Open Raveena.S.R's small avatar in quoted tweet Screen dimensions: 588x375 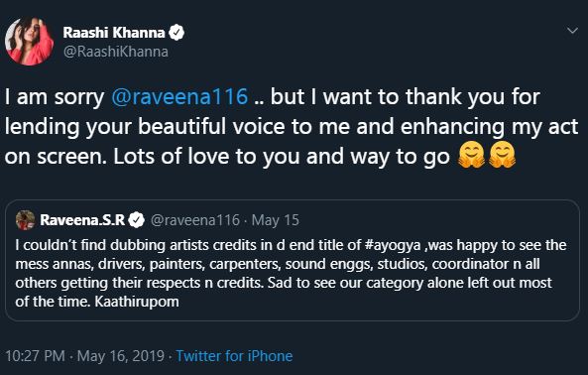25,220
